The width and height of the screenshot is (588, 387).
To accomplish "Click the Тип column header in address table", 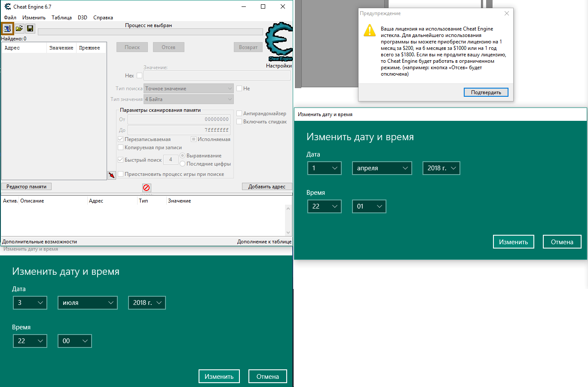I will (152, 201).
